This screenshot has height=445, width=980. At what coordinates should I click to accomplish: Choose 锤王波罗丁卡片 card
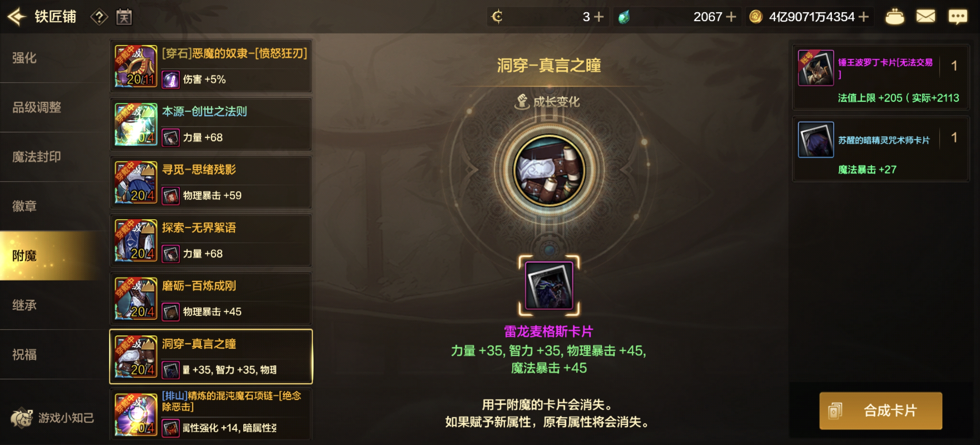[880, 77]
